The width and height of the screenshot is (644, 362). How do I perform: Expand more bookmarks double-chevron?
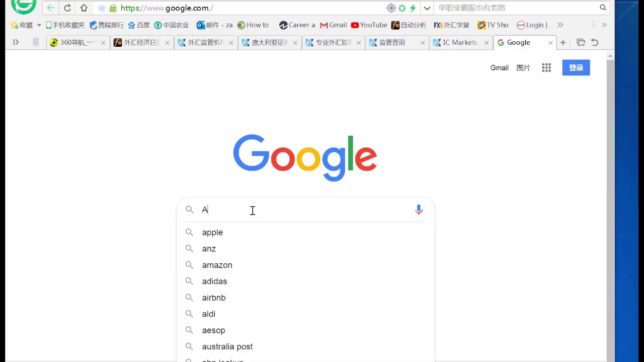[x=560, y=25]
